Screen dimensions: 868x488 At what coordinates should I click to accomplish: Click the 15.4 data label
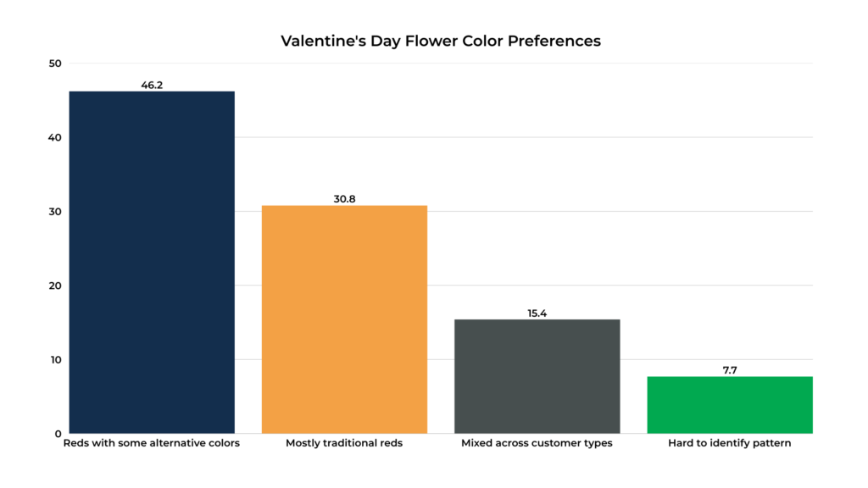point(537,313)
